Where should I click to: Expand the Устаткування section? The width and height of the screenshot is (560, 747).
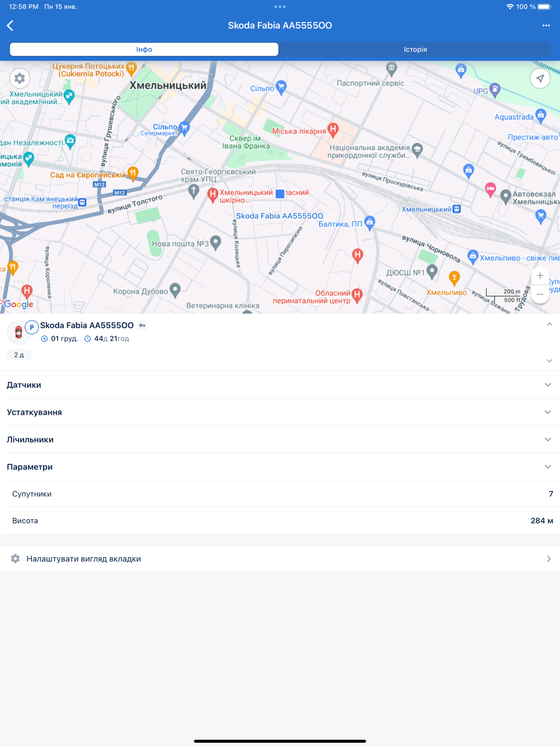coord(280,412)
